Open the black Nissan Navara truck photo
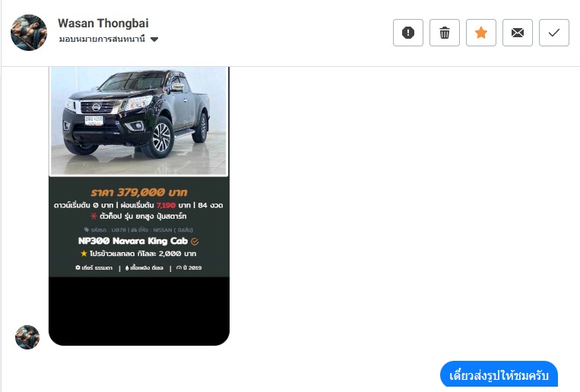Screen dimensions: 580x392 point(138,121)
